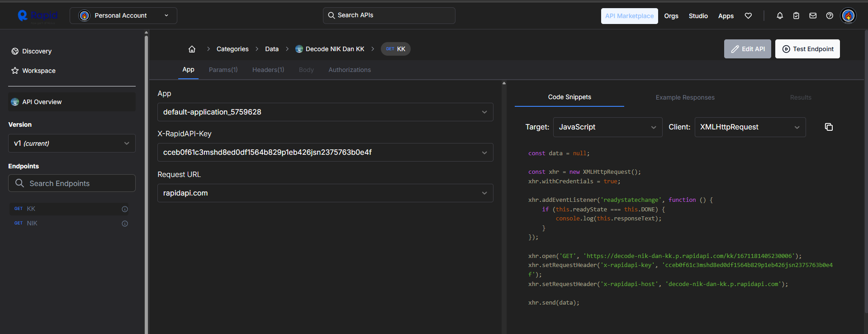This screenshot has width=868, height=334.
Task: View the Example Responses tab
Action: [685, 97]
